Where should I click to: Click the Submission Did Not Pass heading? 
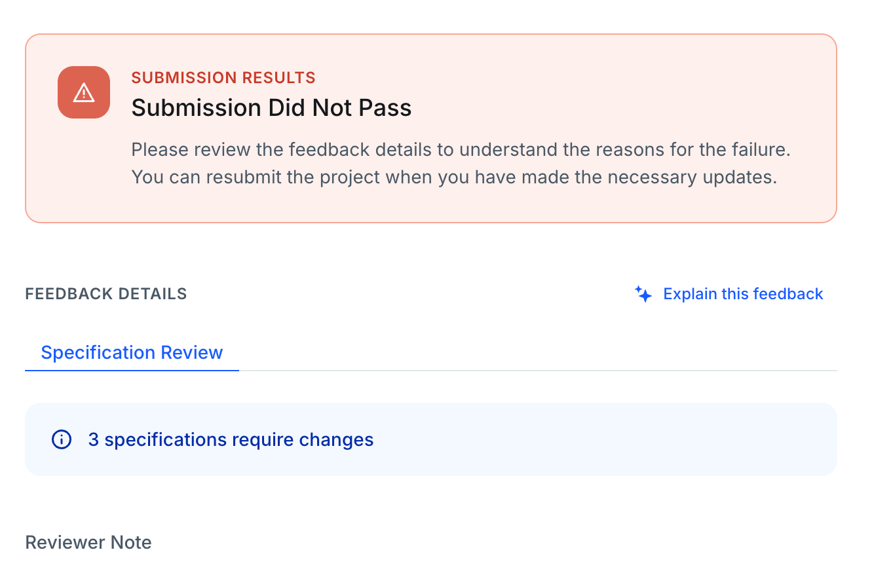pos(271,107)
